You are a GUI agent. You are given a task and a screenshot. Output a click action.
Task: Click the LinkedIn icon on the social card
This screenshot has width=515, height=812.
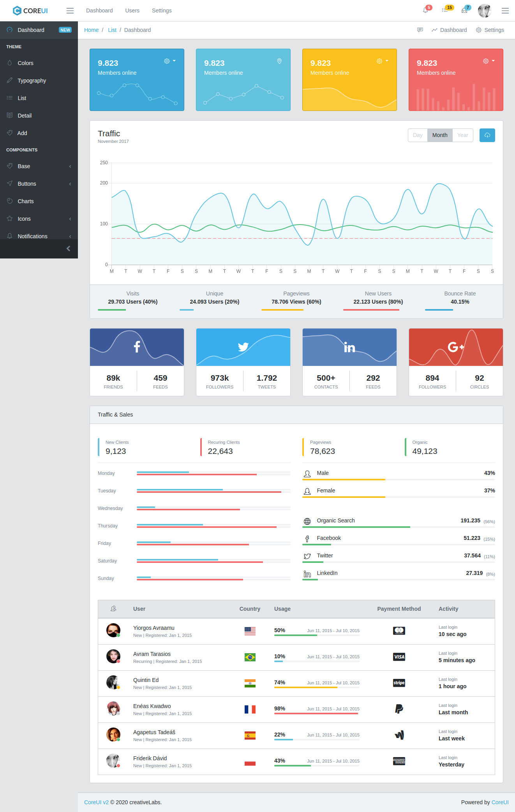(x=349, y=347)
